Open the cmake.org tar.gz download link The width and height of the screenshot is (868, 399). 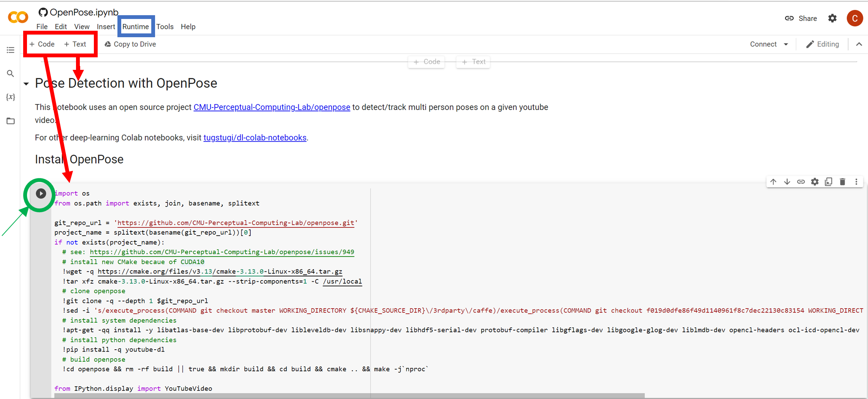point(220,271)
